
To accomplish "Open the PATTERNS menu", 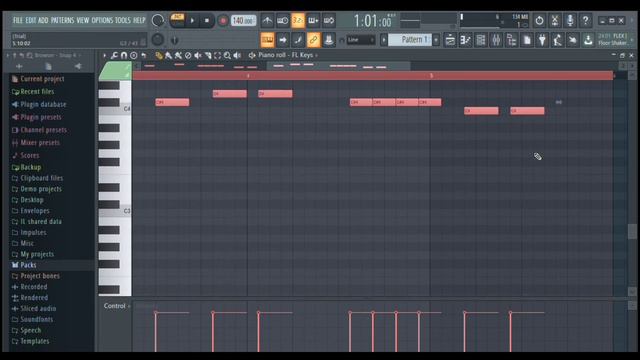I will (62, 20).
